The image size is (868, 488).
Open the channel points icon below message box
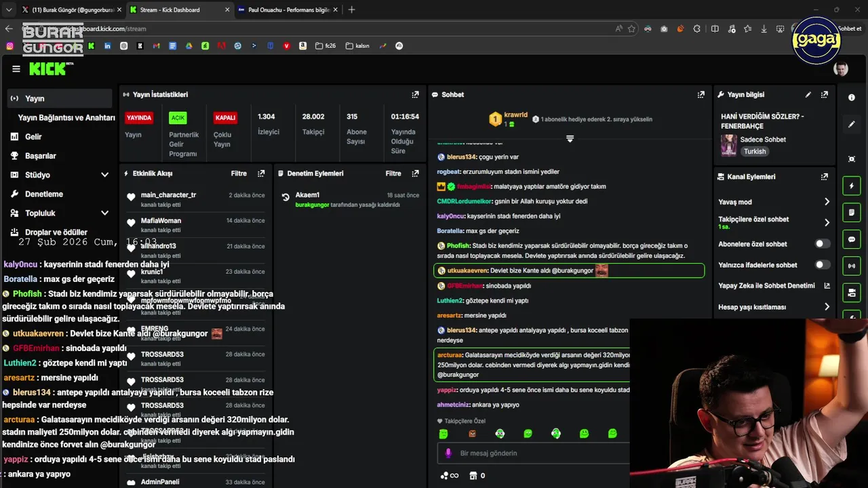pos(444,476)
